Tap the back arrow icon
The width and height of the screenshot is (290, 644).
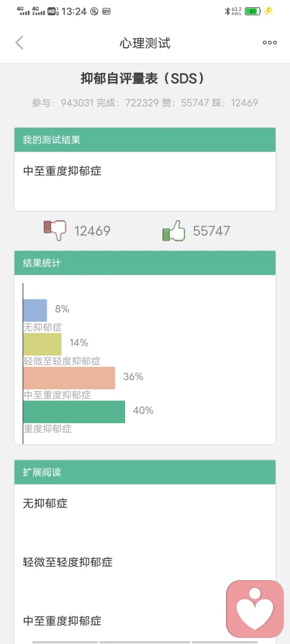click(19, 43)
